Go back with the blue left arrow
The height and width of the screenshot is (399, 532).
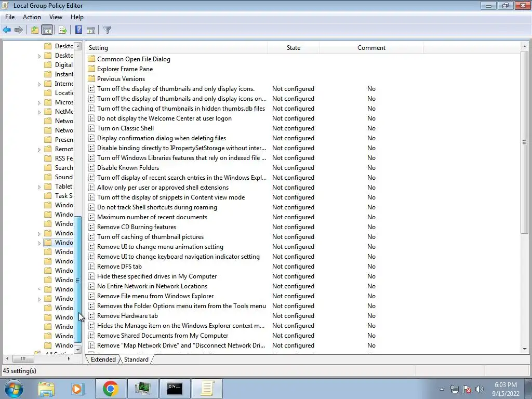[x=7, y=30]
